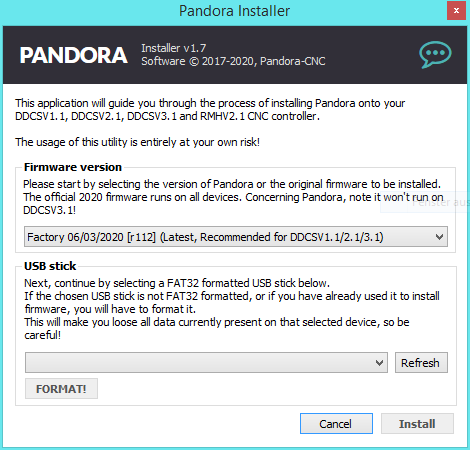Expand the USB stick dropdown arrow

click(379, 363)
